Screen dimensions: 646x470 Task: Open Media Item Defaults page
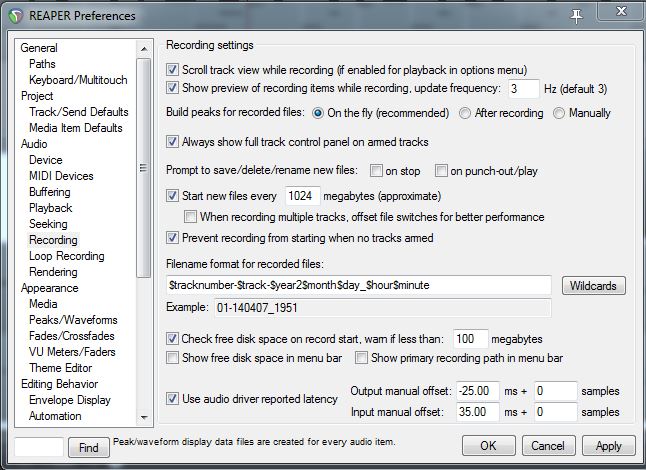[x=76, y=128]
